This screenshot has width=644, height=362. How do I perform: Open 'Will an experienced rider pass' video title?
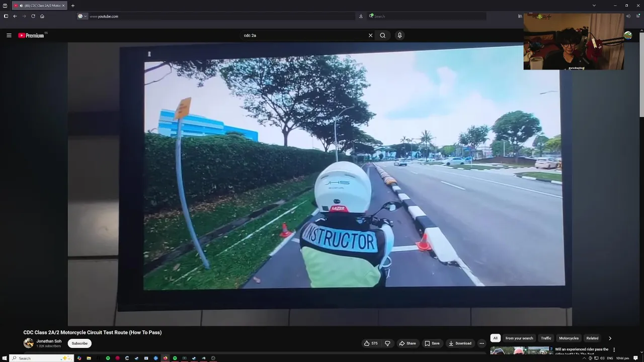click(x=582, y=351)
